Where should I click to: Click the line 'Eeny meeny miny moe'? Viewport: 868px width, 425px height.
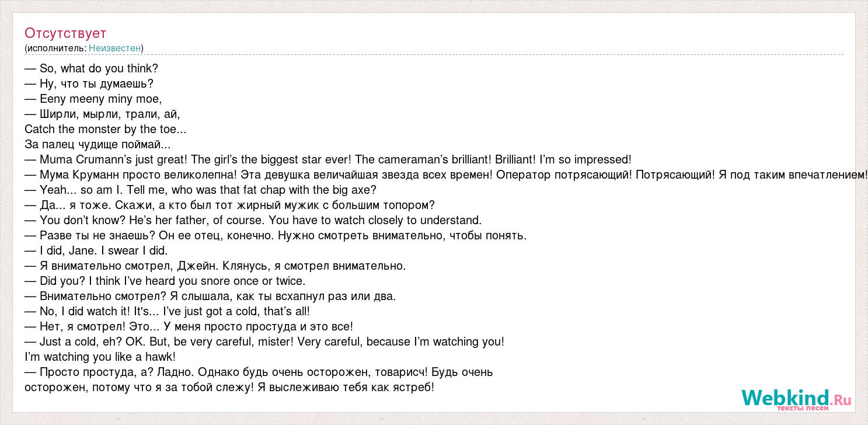coord(93,99)
